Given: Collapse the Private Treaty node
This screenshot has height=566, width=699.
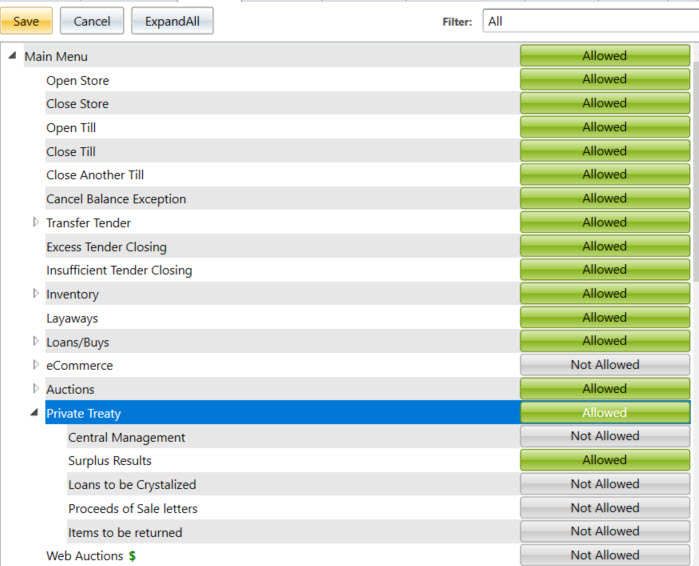Looking at the screenshot, I should 34,413.
